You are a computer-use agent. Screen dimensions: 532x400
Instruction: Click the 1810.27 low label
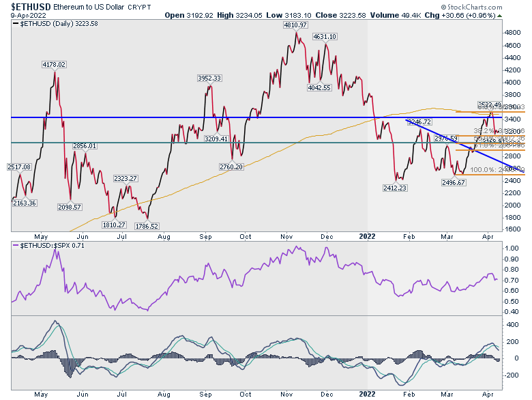[114, 225]
